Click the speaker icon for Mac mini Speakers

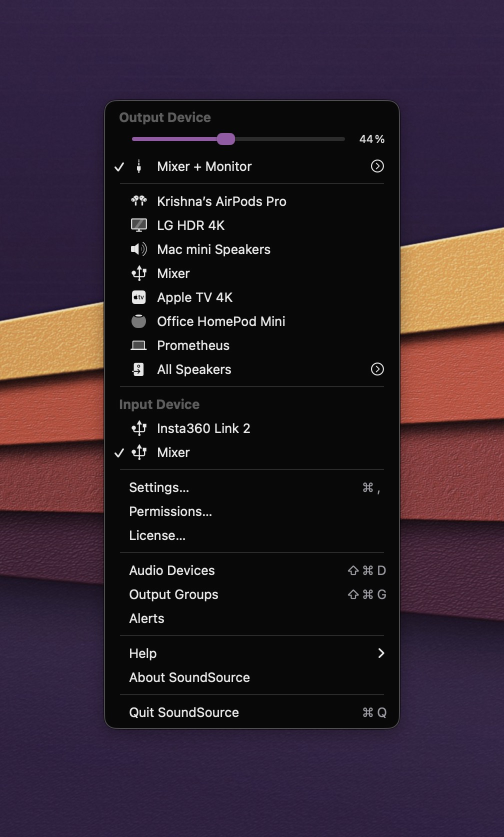(x=138, y=249)
